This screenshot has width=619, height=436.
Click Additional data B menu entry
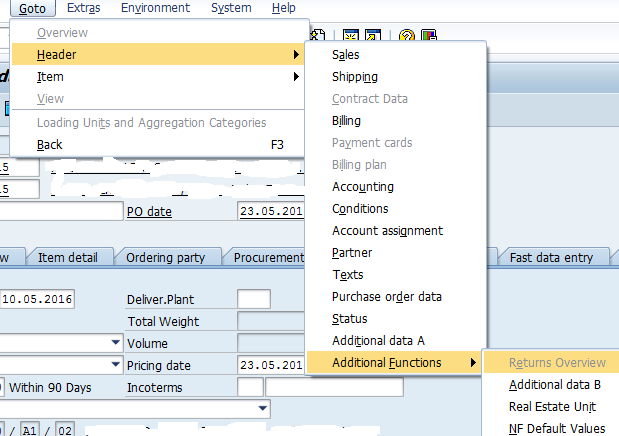coord(554,385)
